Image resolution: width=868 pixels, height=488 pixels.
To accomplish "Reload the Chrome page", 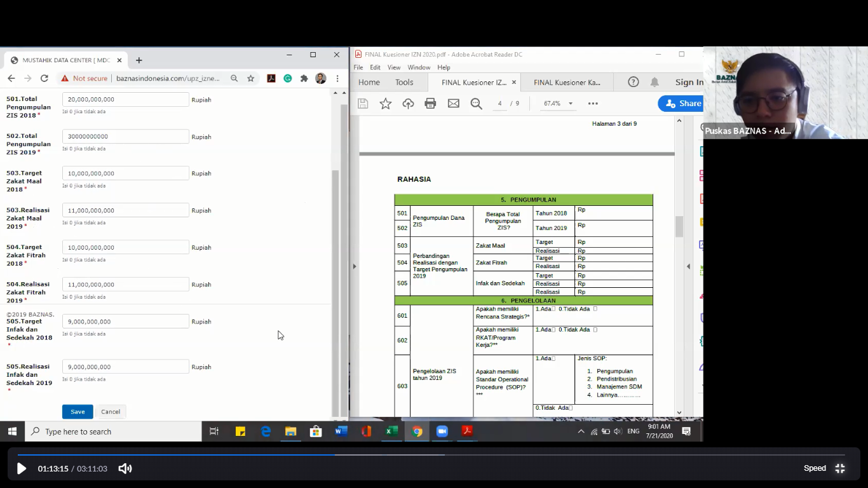I will [44, 78].
